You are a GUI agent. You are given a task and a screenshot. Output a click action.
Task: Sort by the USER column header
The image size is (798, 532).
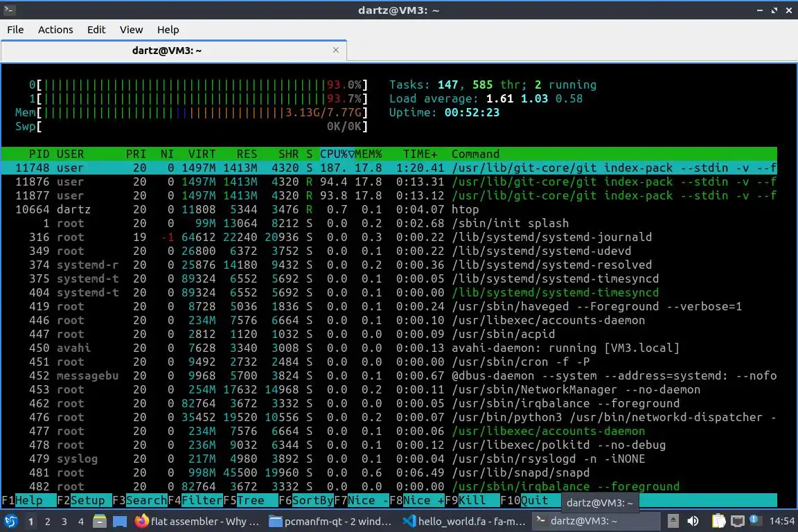(70, 154)
